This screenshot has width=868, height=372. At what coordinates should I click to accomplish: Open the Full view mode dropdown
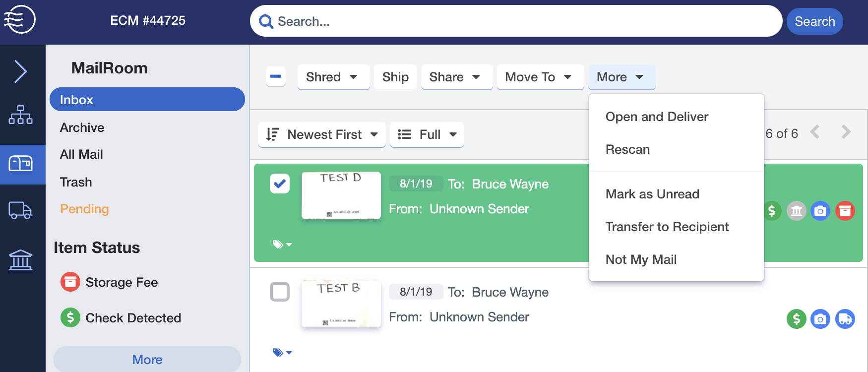[x=427, y=134]
